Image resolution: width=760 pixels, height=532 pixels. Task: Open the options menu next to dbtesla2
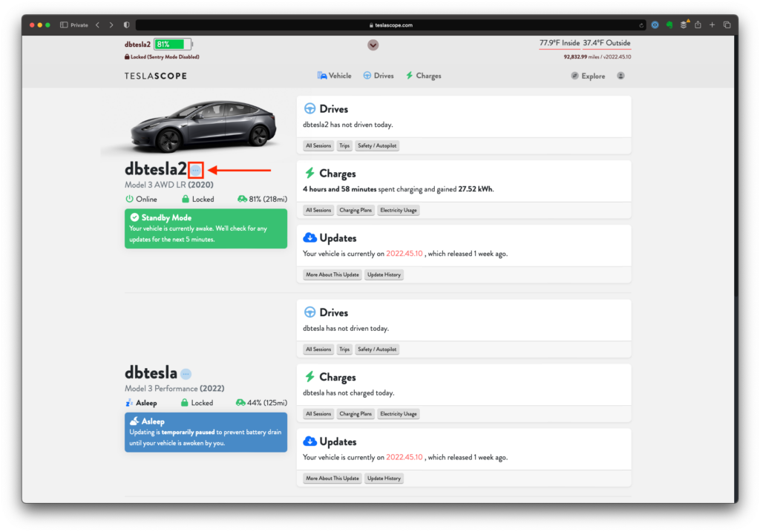(x=194, y=169)
